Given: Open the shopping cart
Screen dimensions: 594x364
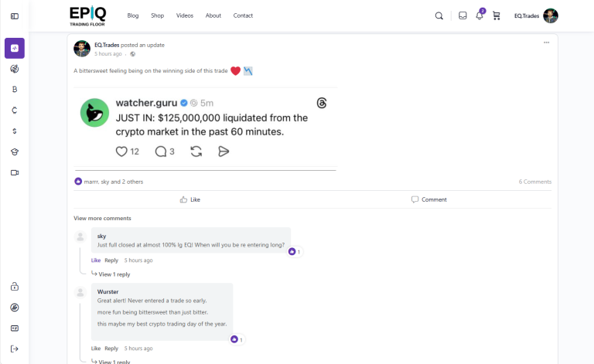Looking at the screenshot, I should coord(497,15).
